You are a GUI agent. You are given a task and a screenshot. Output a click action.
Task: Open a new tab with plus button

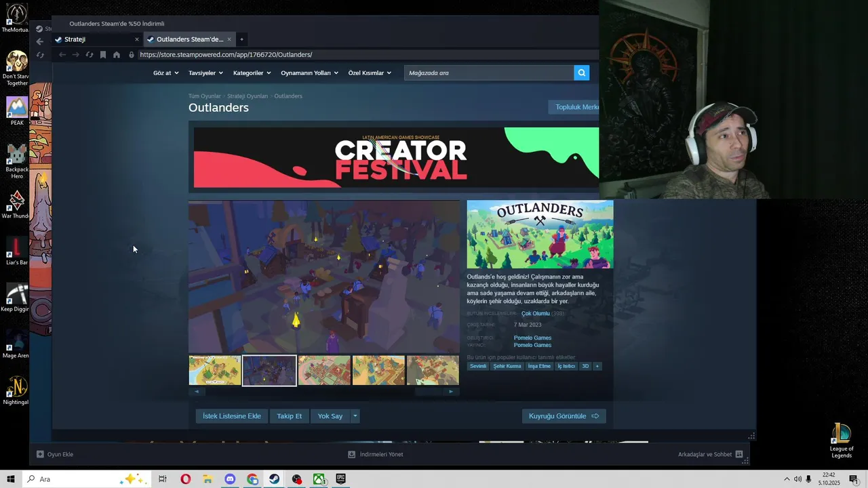click(x=241, y=39)
